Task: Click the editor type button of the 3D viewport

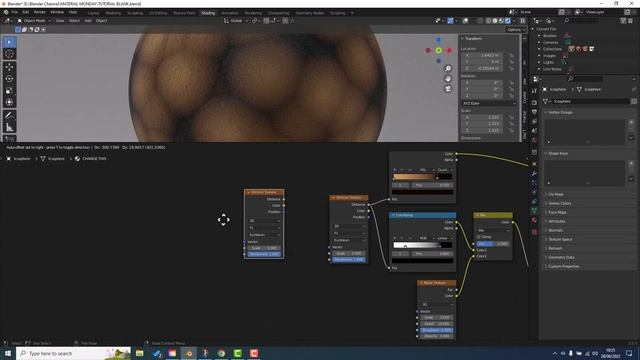Action: (8, 20)
